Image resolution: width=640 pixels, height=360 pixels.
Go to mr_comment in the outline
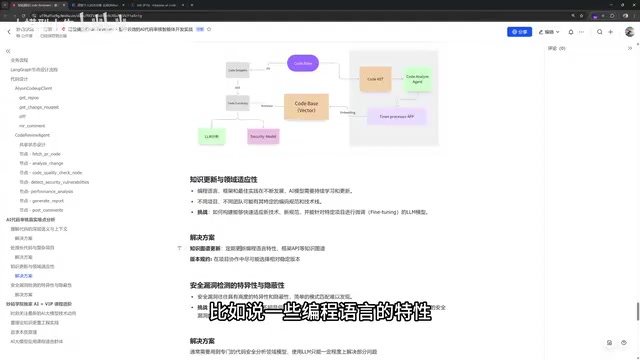click(32, 126)
